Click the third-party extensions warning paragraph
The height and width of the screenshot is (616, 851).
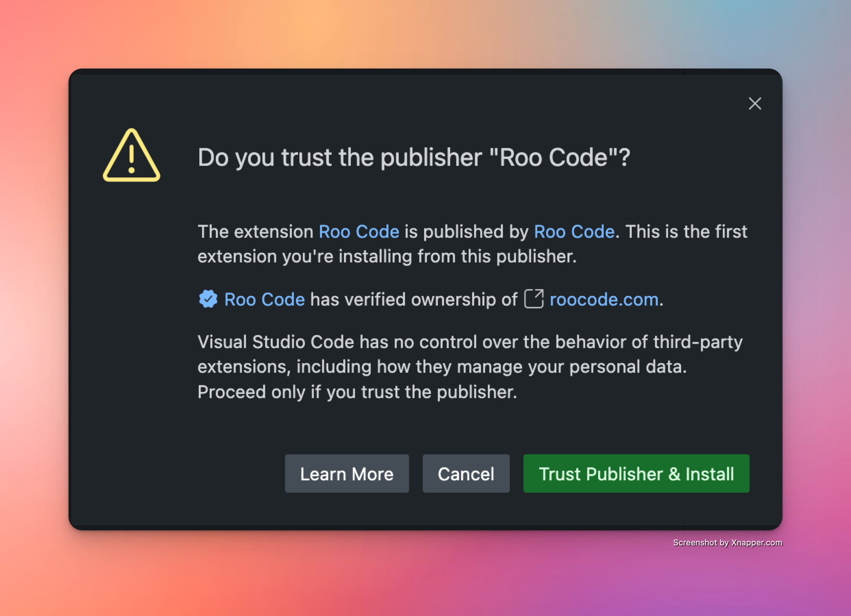click(x=469, y=367)
